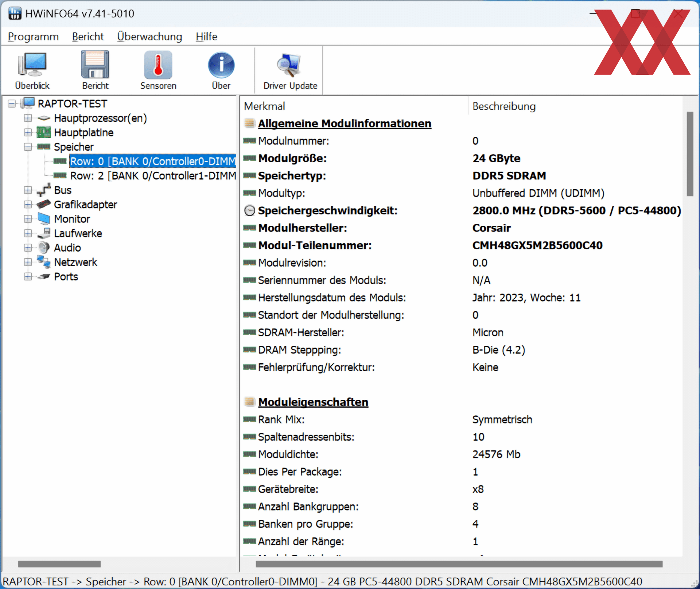Screen dimensions: 700x589
Task: Expand the Hauptprozessor(en) tree node
Action: [28, 118]
